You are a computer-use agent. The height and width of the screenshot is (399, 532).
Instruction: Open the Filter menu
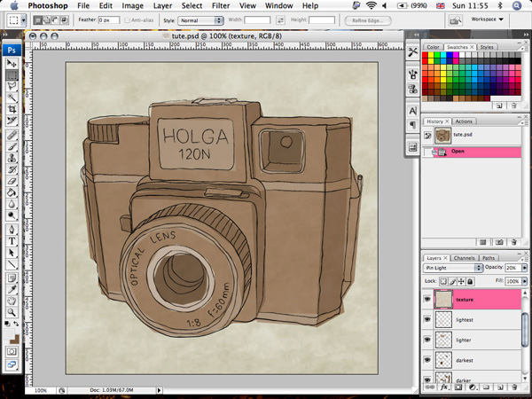point(221,6)
